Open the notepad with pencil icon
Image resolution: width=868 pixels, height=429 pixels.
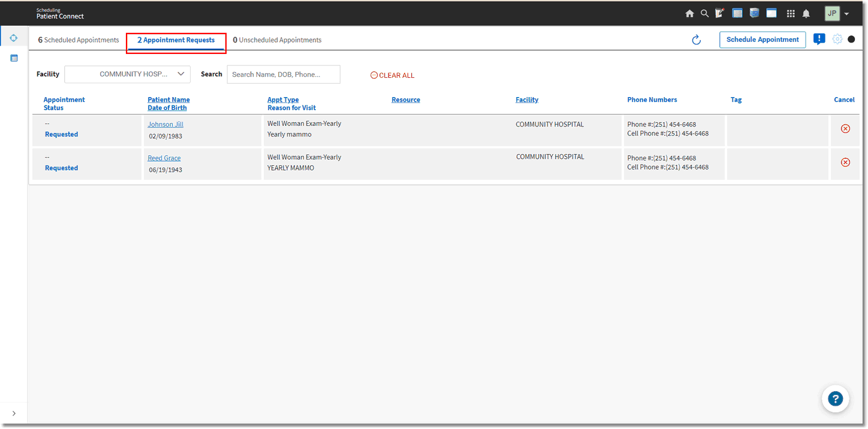pyautogui.click(x=720, y=13)
